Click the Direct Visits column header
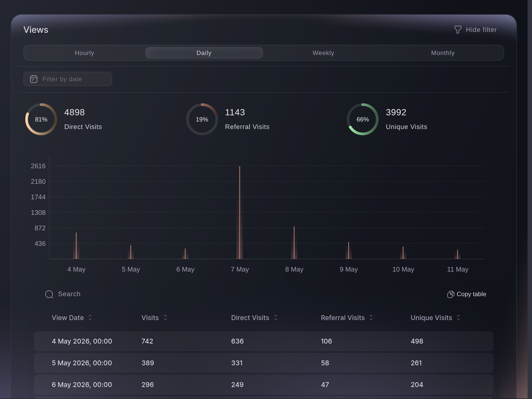 (x=250, y=318)
